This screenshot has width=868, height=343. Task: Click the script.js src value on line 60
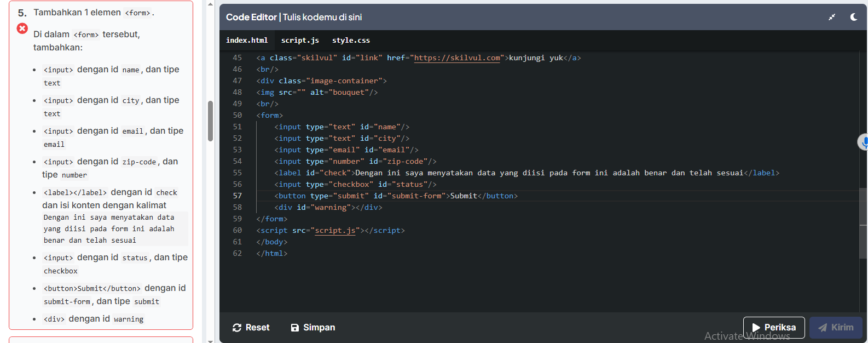click(x=335, y=230)
